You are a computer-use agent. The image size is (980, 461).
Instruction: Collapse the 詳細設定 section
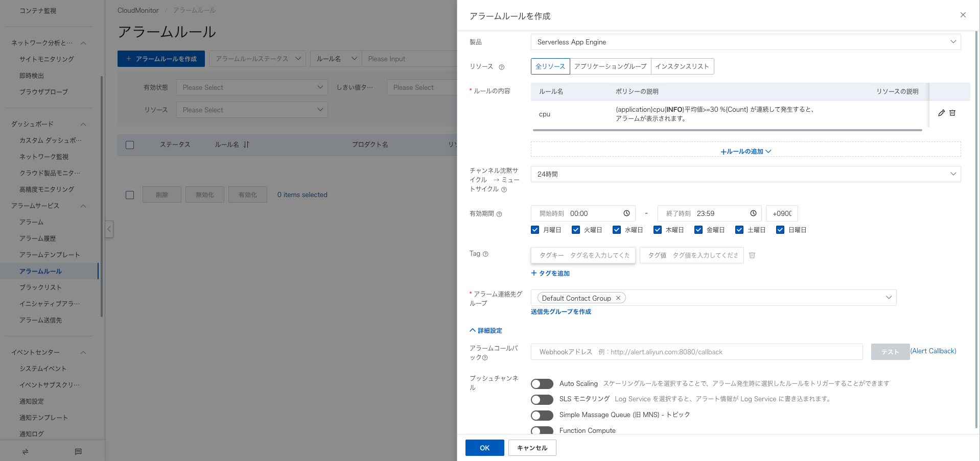coord(486,331)
